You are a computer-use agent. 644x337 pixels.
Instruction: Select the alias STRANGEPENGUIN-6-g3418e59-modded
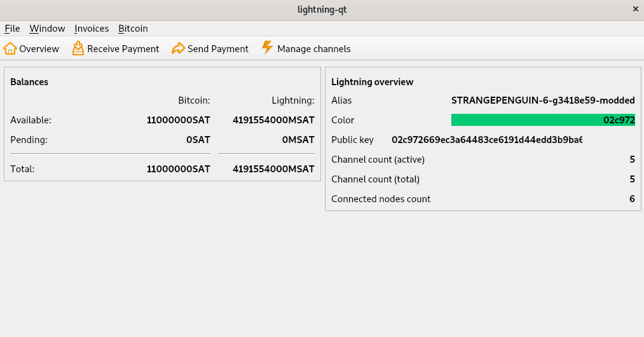(543, 100)
